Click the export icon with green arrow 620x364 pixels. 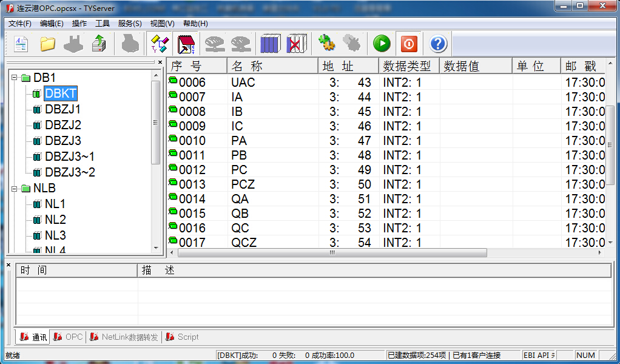99,44
